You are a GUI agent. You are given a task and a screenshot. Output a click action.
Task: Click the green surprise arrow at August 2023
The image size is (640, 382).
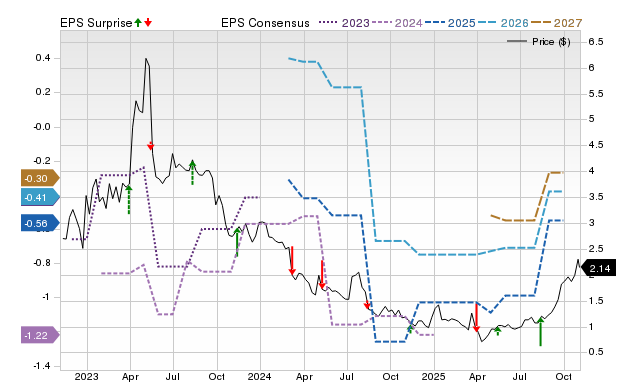193,172
